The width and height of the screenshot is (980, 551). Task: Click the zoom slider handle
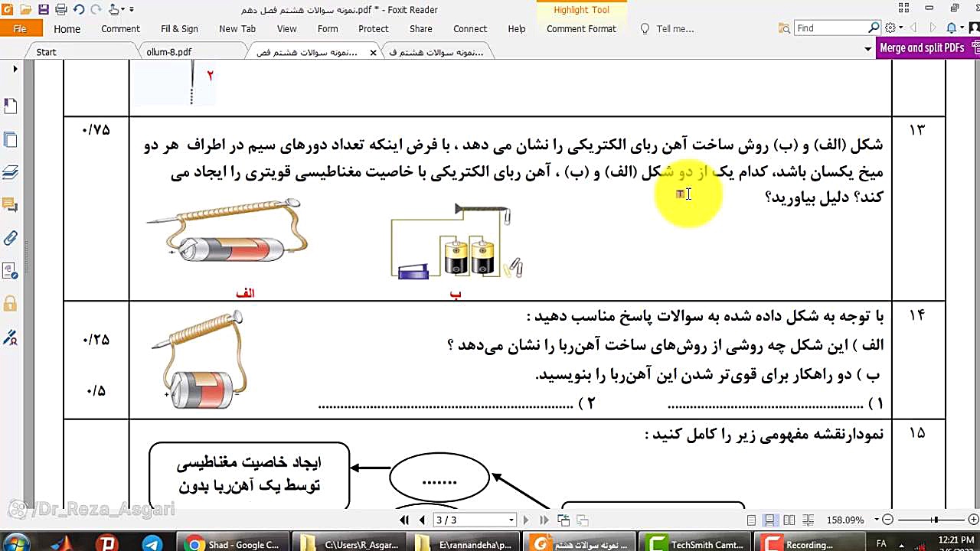click(x=934, y=520)
